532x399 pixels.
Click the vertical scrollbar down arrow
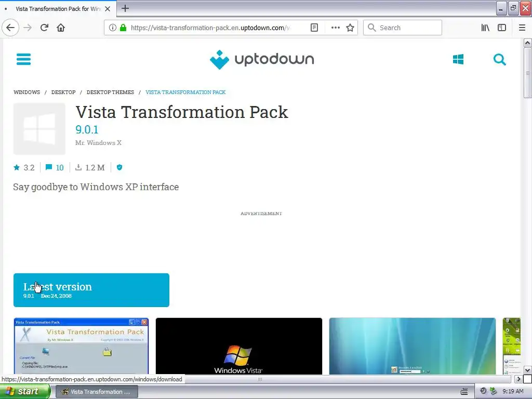point(527,370)
